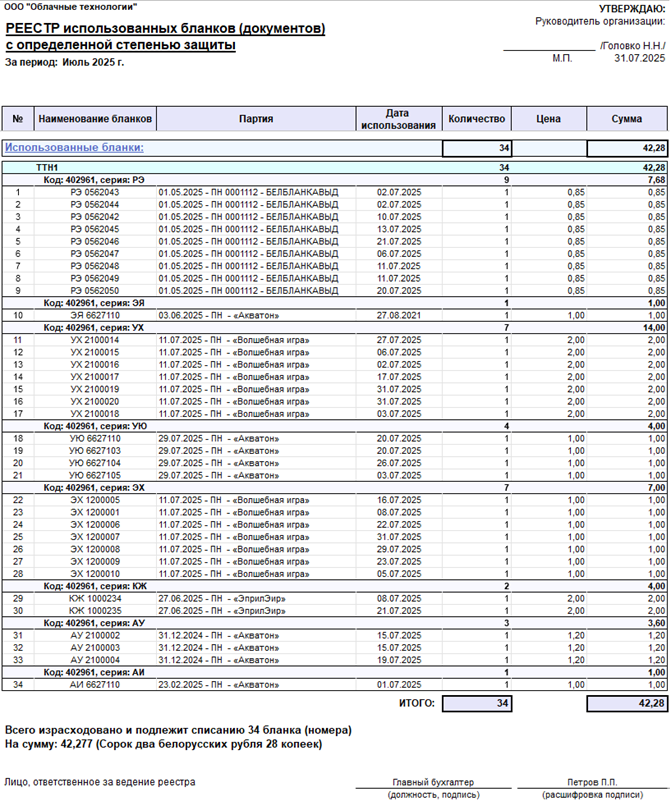Select the ТТН1 group row
This screenshot has height=810, width=671.
click(x=335, y=167)
